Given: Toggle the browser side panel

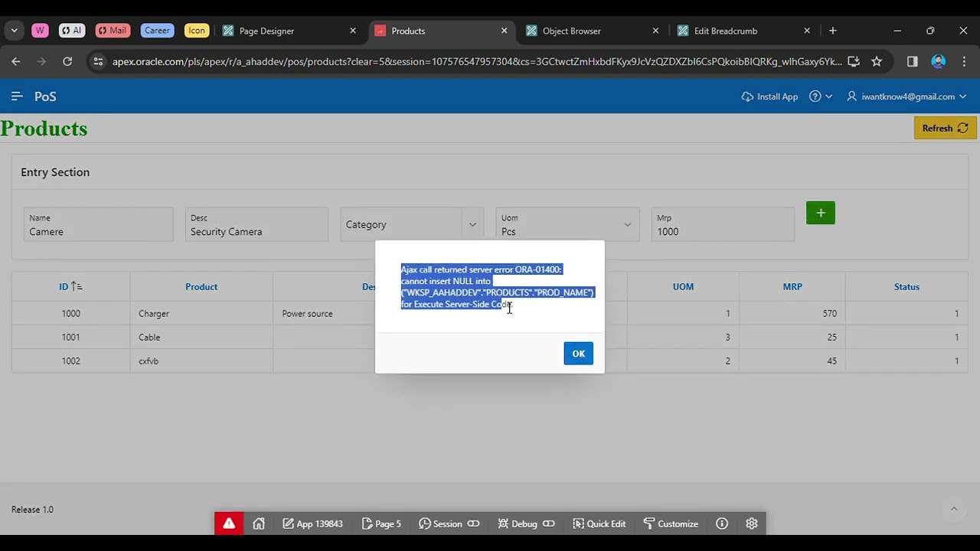Looking at the screenshot, I should click(x=912, y=61).
